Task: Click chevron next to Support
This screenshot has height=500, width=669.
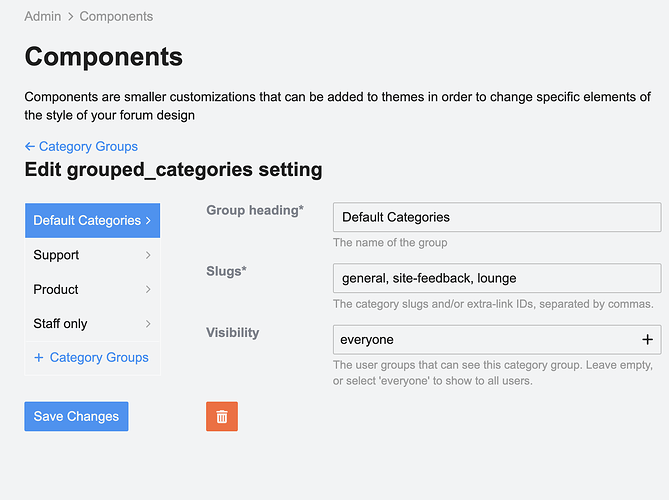Action: (x=148, y=255)
